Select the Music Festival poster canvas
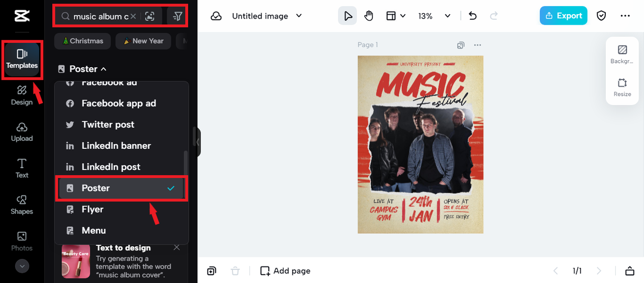 click(x=421, y=145)
